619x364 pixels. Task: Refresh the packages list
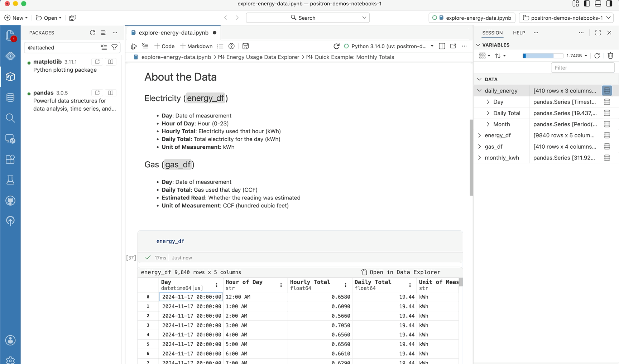pyautogui.click(x=92, y=33)
